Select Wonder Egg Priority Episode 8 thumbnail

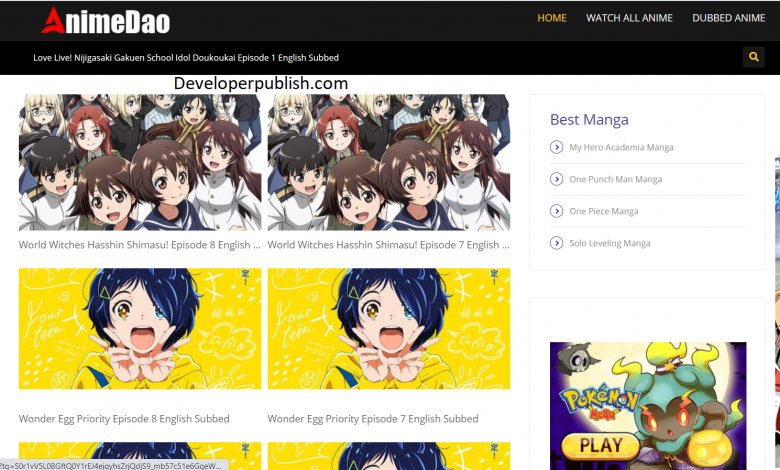pos(140,329)
